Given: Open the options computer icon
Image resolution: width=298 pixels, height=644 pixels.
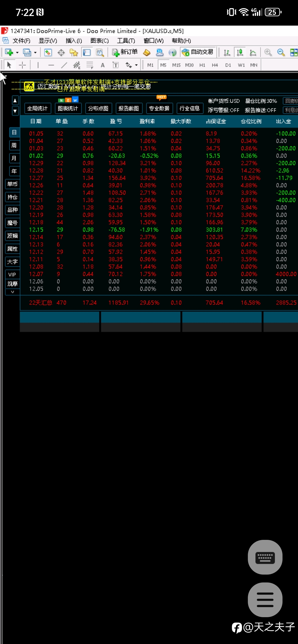Looking at the screenshot, I should [x=160, y=52].
